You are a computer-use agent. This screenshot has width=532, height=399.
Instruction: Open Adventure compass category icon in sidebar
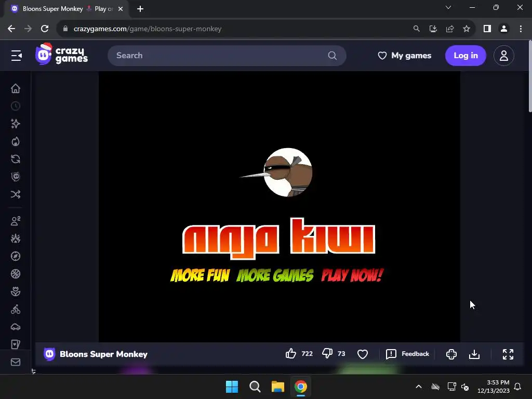click(16, 256)
